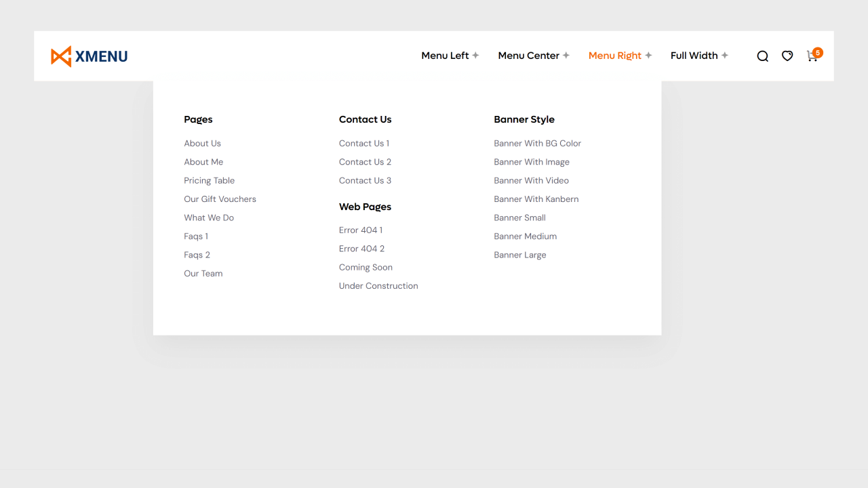Collapse the Menu Right plus indicator

648,56
